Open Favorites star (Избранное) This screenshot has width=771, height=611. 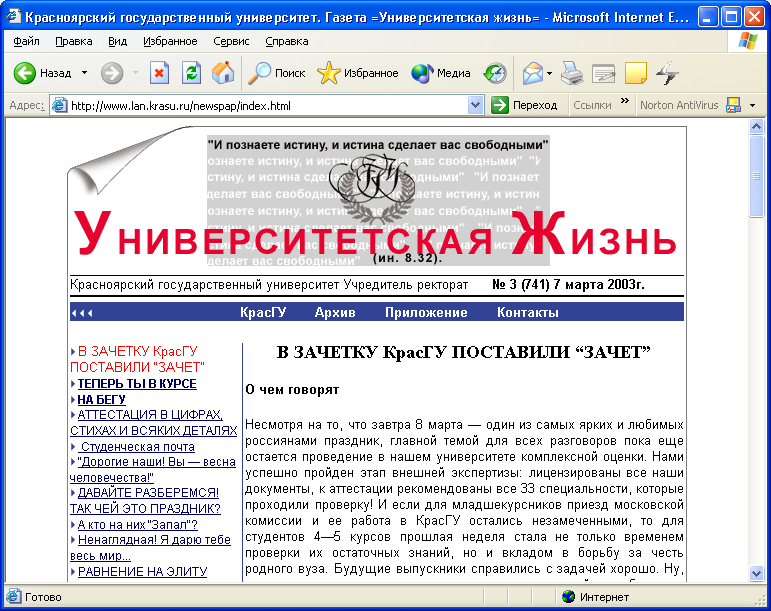click(x=357, y=73)
